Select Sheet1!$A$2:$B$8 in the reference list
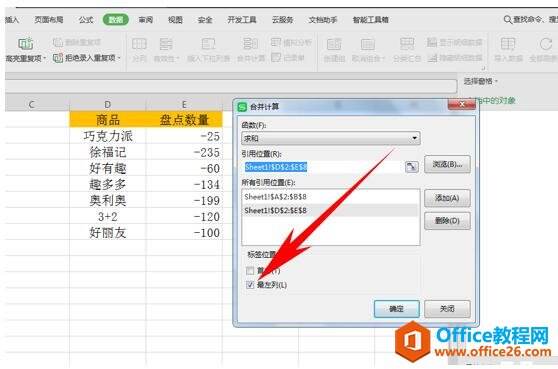 330,197
